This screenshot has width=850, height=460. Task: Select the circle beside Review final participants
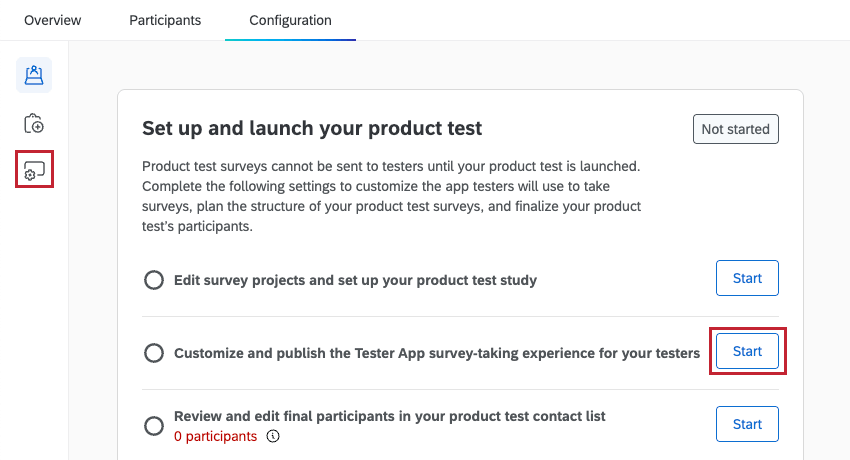tap(154, 426)
